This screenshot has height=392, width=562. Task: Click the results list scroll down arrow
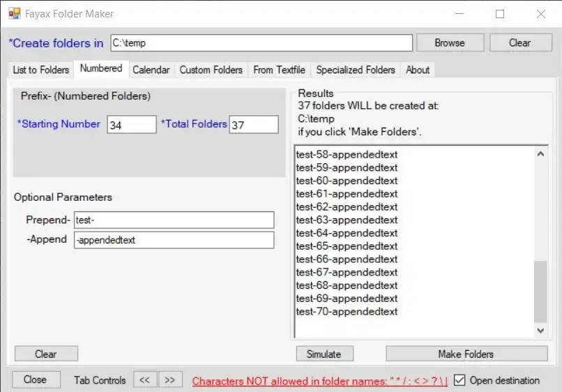[540, 331]
